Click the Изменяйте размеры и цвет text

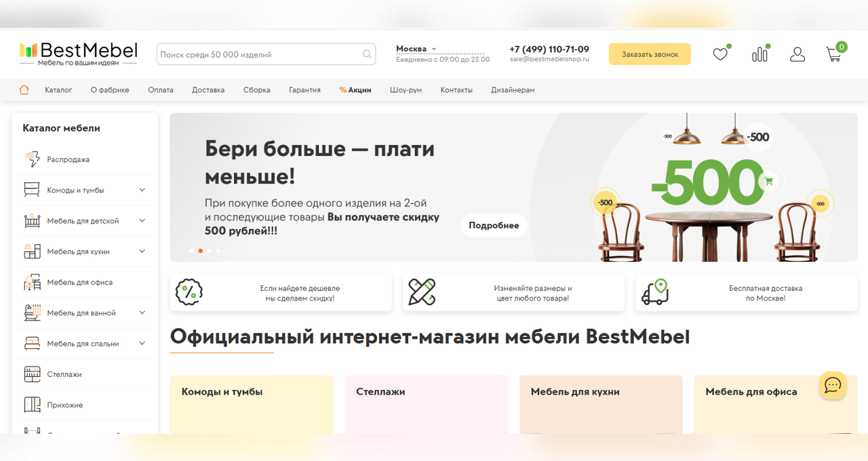coord(533,293)
